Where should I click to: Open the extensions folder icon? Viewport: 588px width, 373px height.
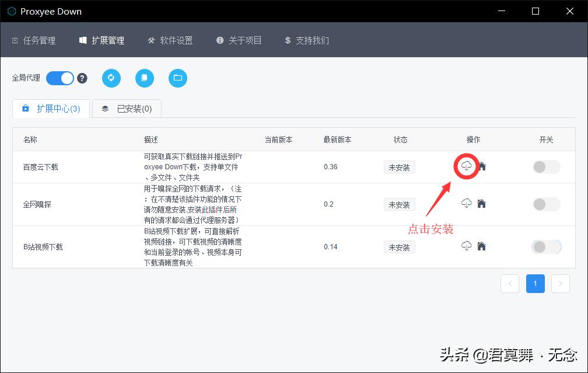tap(177, 78)
